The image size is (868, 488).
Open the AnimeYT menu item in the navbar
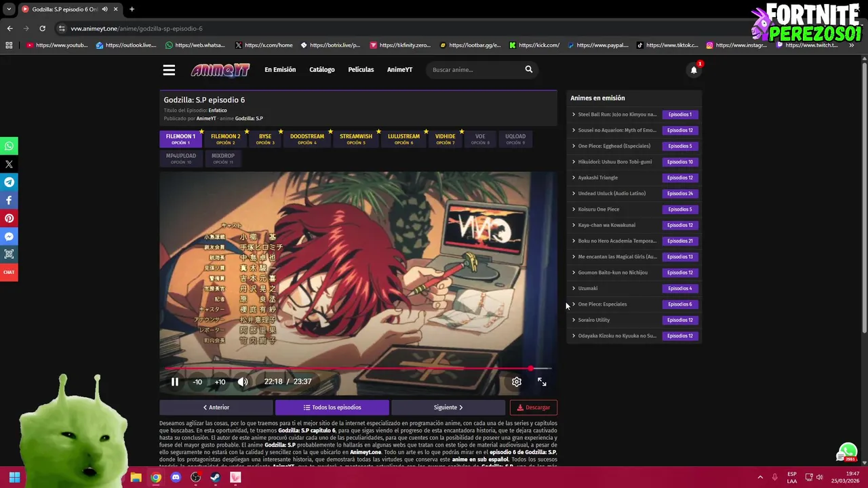click(399, 70)
